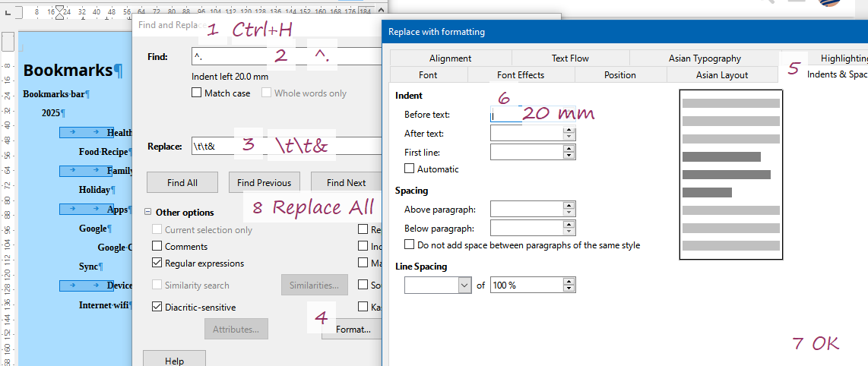Collapse the Other options section
Image resolution: width=868 pixels, height=366 pixels.
coord(149,213)
